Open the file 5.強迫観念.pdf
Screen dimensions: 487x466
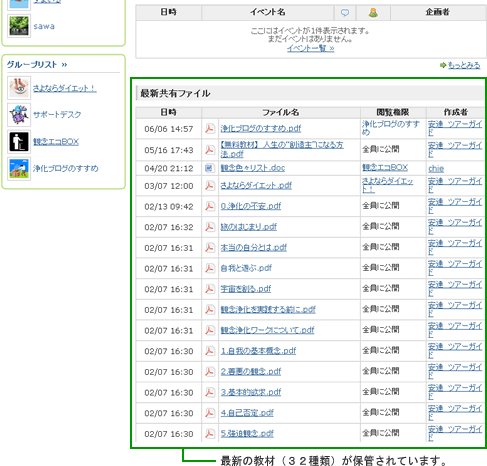[x=247, y=433]
